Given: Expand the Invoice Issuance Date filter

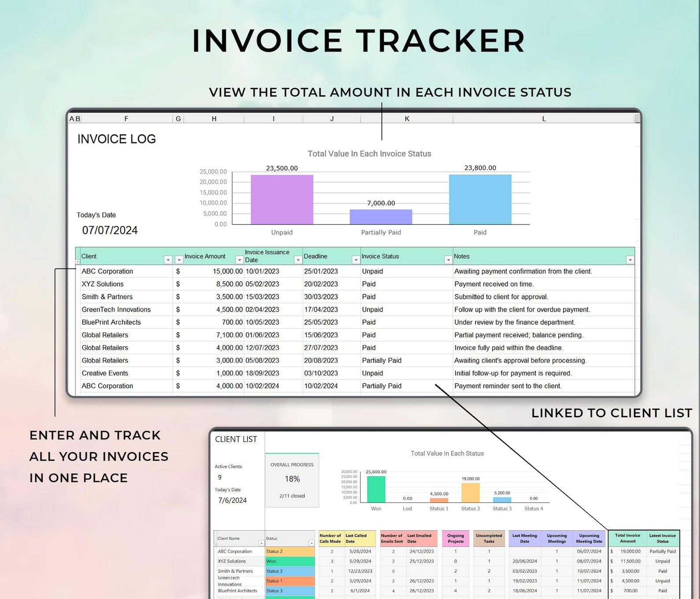Looking at the screenshot, I should pos(298,260).
